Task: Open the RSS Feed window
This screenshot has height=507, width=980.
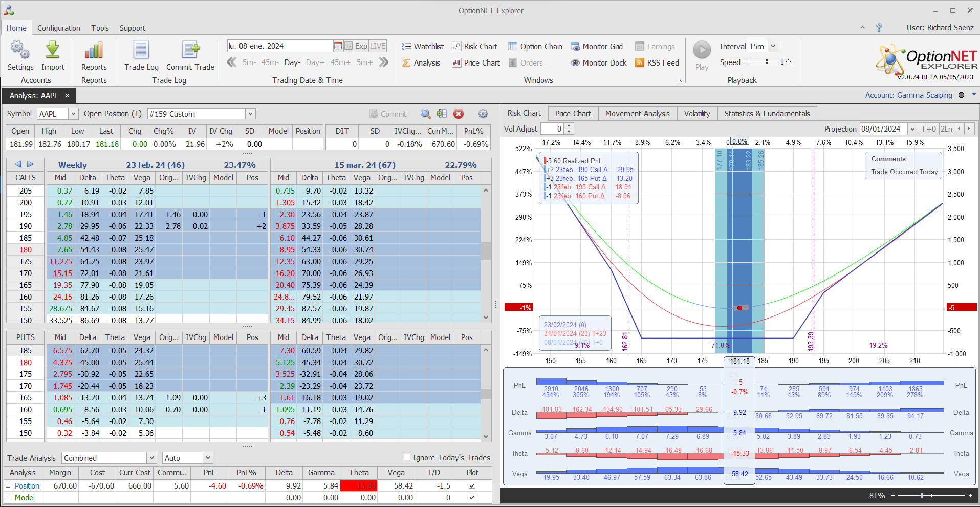Action: 657,63
